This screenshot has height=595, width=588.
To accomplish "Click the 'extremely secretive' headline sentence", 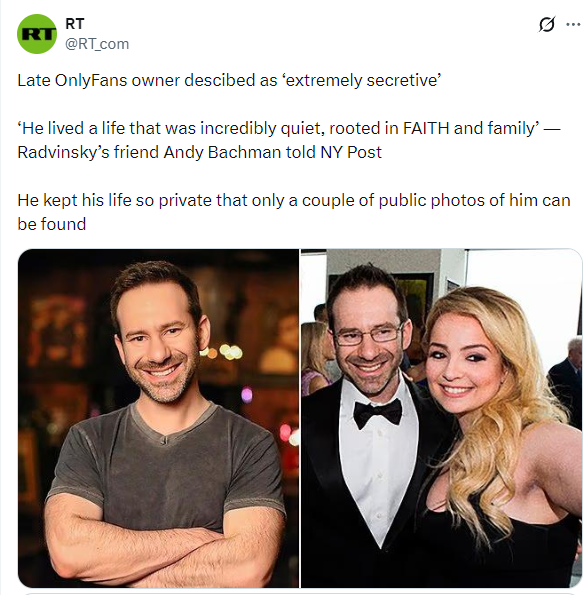I will (x=229, y=80).
